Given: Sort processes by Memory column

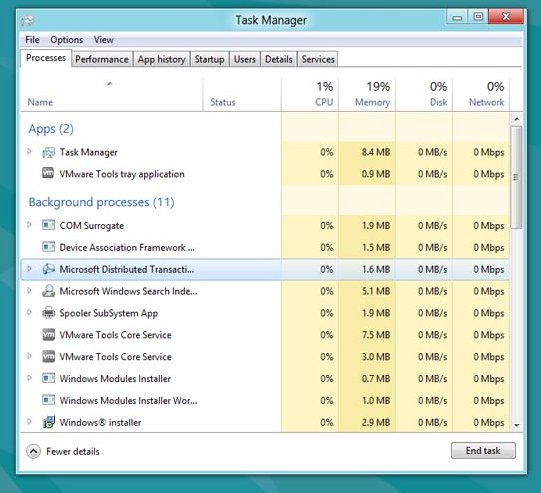Looking at the screenshot, I should click(367, 94).
